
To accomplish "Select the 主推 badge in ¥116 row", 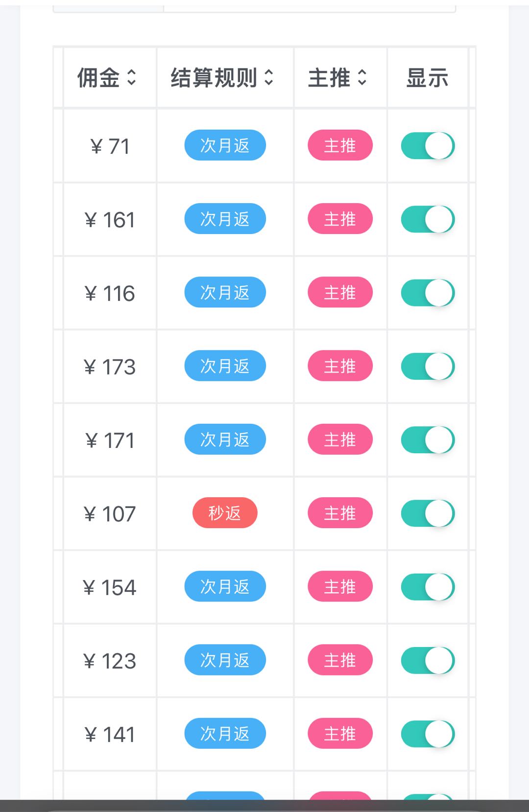I will 340,293.
